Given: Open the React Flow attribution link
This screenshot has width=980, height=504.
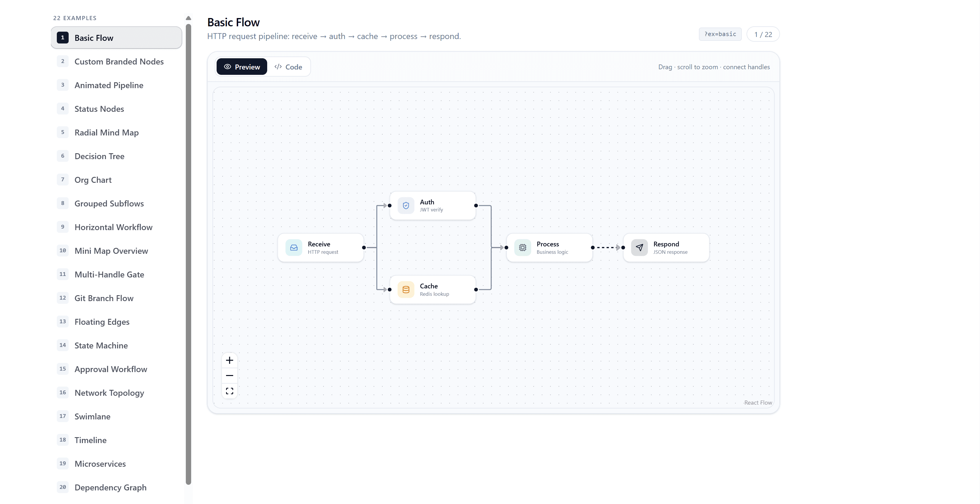Looking at the screenshot, I should click(x=758, y=403).
